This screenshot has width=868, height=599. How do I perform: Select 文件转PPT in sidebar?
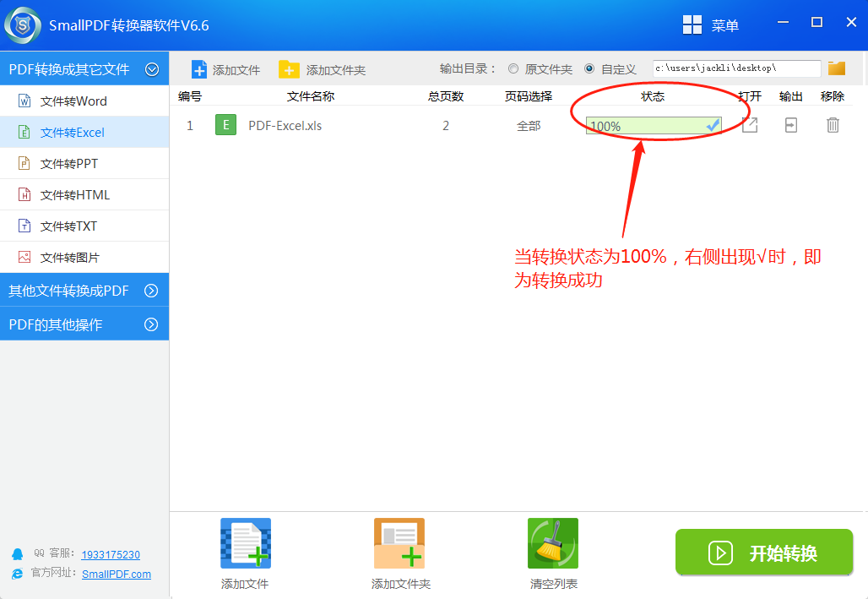tap(84, 163)
